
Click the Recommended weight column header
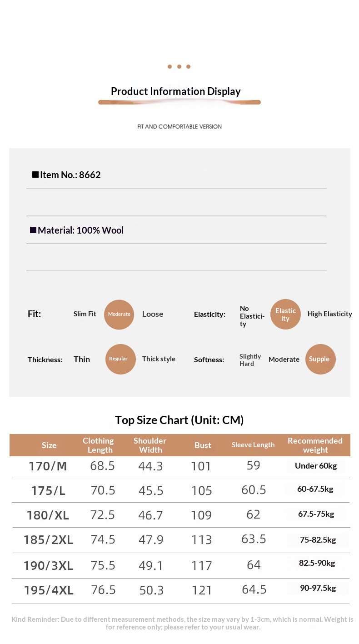pyautogui.click(x=315, y=445)
